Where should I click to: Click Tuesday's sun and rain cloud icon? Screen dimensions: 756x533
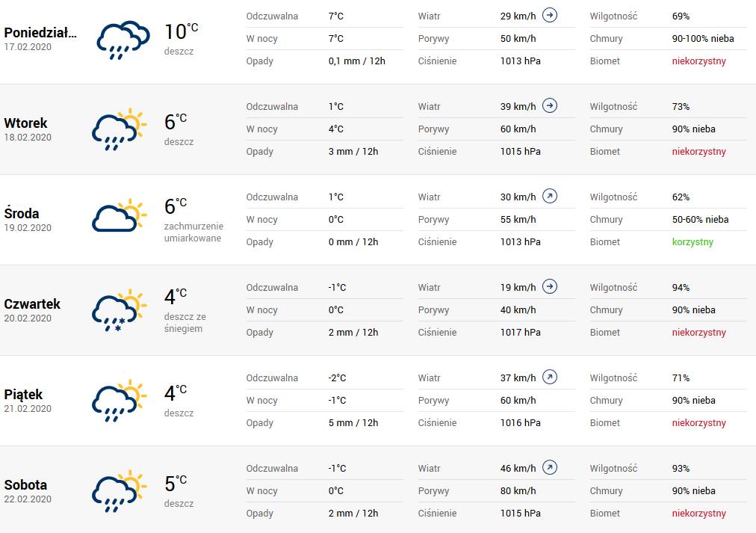119,129
